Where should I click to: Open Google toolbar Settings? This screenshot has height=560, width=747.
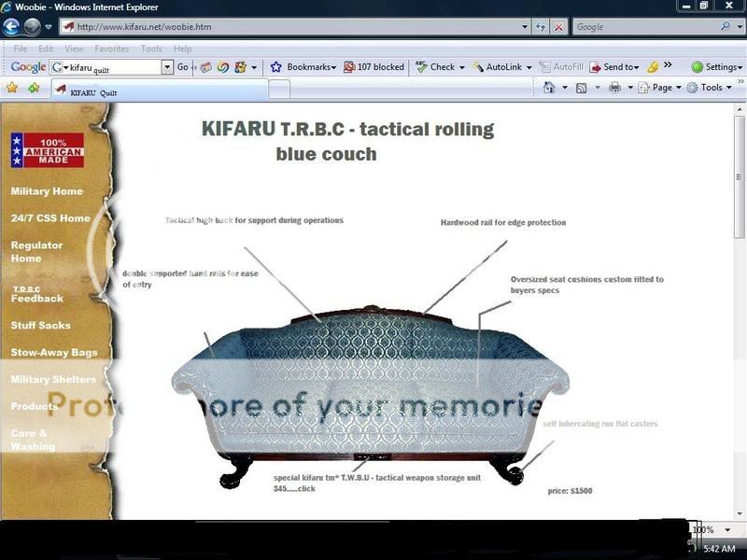tap(717, 67)
